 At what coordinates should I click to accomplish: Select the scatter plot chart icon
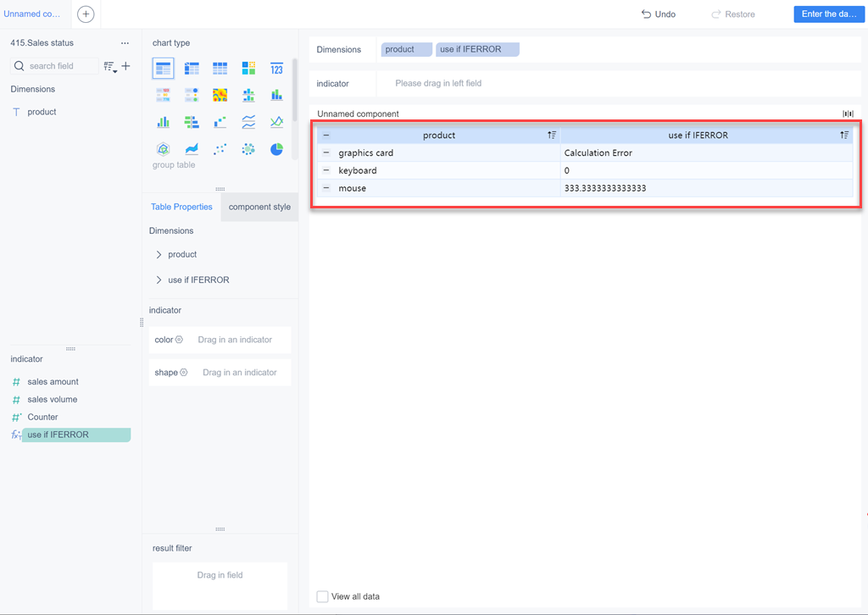point(220,149)
